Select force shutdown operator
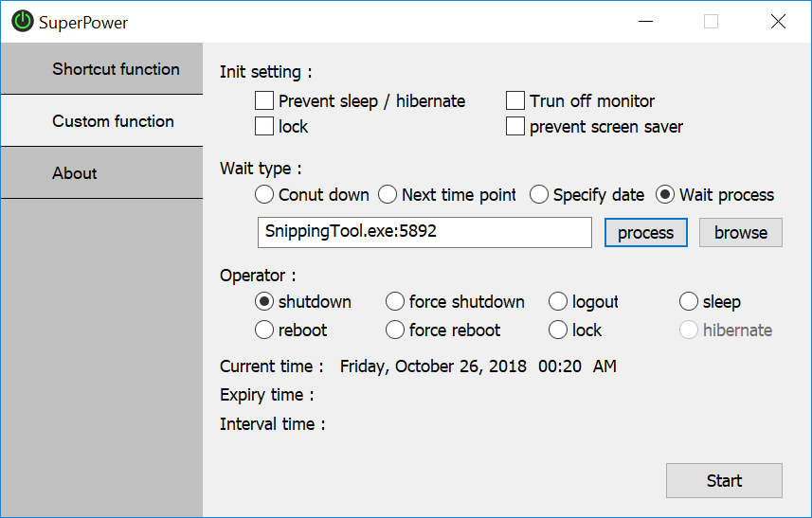The height and width of the screenshot is (518, 812). click(395, 302)
